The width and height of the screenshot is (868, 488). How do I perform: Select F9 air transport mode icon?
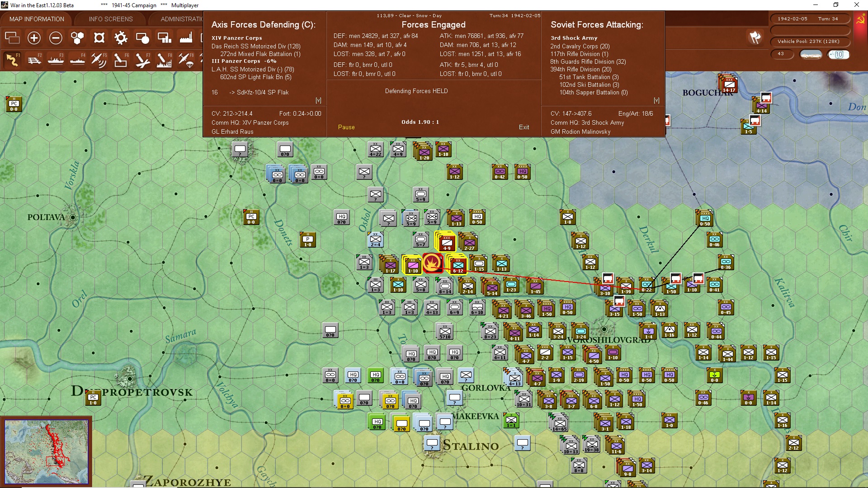pos(186,60)
